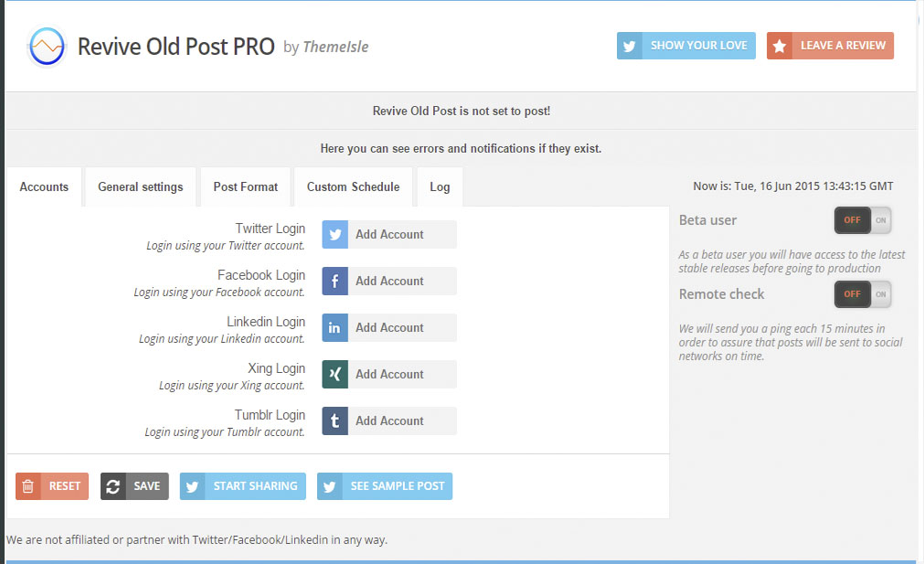
Task: View the Log tab
Action: (x=440, y=186)
